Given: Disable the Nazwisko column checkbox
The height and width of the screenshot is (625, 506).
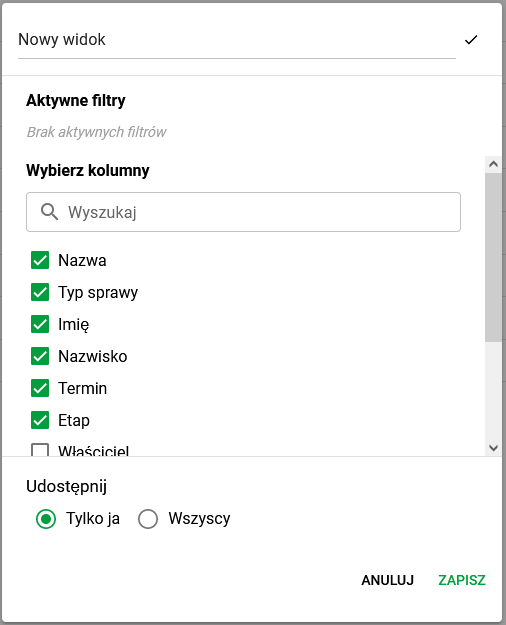Looking at the screenshot, I should 40,356.
